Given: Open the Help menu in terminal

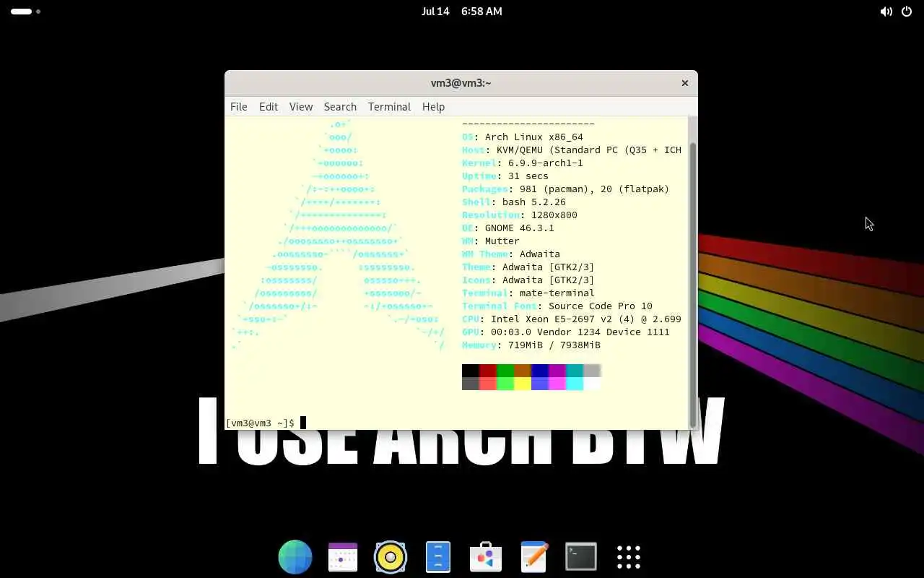Looking at the screenshot, I should click(x=433, y=106).
